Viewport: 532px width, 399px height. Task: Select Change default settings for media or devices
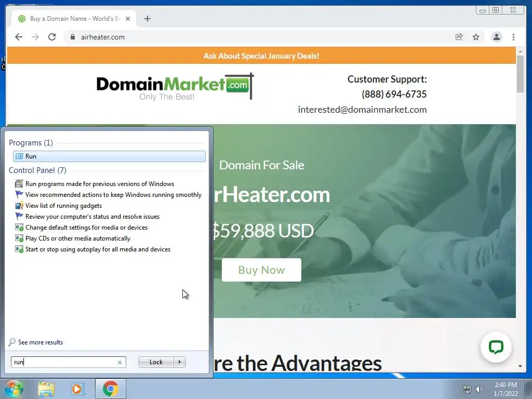(x=82, y=228)
